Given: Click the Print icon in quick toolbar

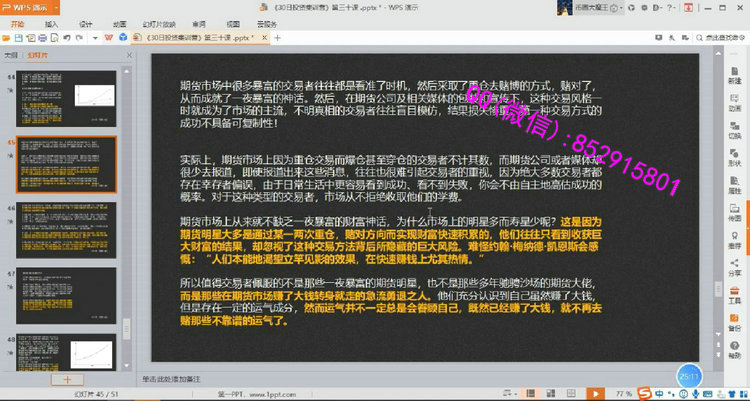Looking at the screenshot, I should pyautogui.click(x=43, y=38).
